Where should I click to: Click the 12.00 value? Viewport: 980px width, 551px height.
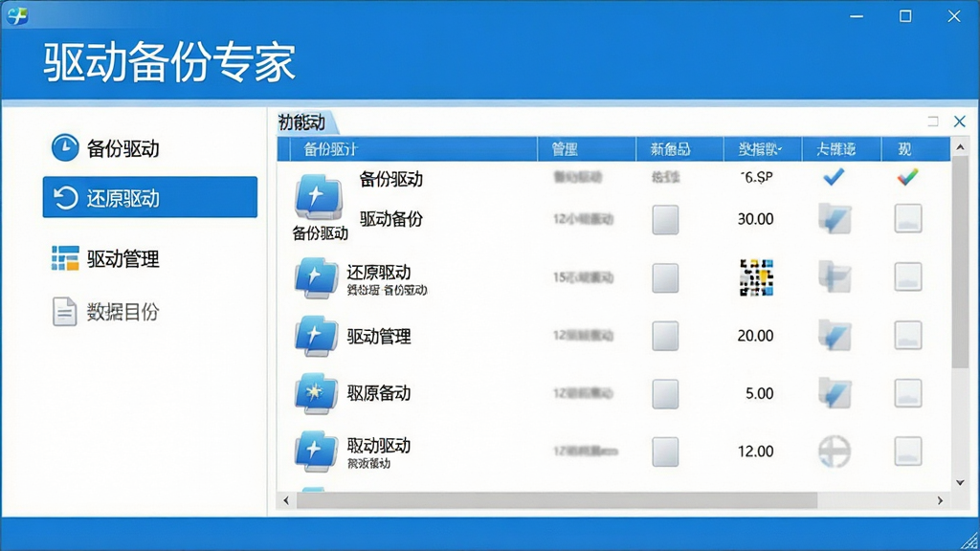[x=756, y=452]
